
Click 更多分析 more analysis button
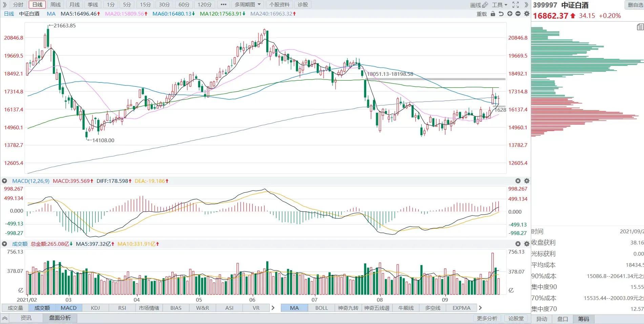point(487,318)
